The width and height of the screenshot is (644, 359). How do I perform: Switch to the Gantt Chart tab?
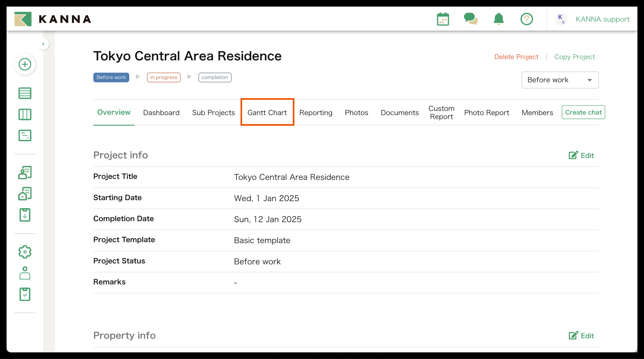click(267, 112)
